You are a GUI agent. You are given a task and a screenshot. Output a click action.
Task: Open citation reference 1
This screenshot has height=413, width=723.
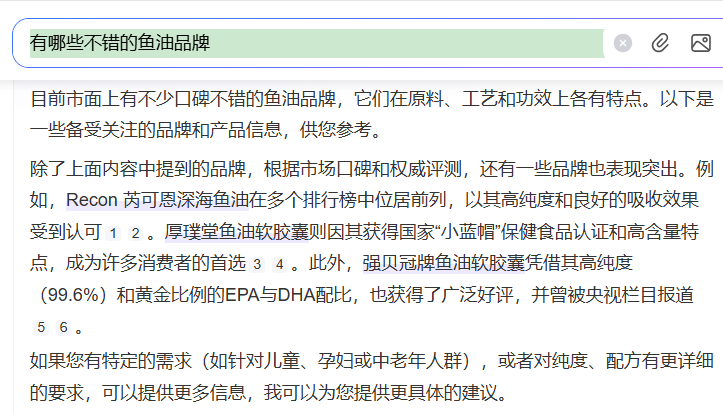coord(112,234)
